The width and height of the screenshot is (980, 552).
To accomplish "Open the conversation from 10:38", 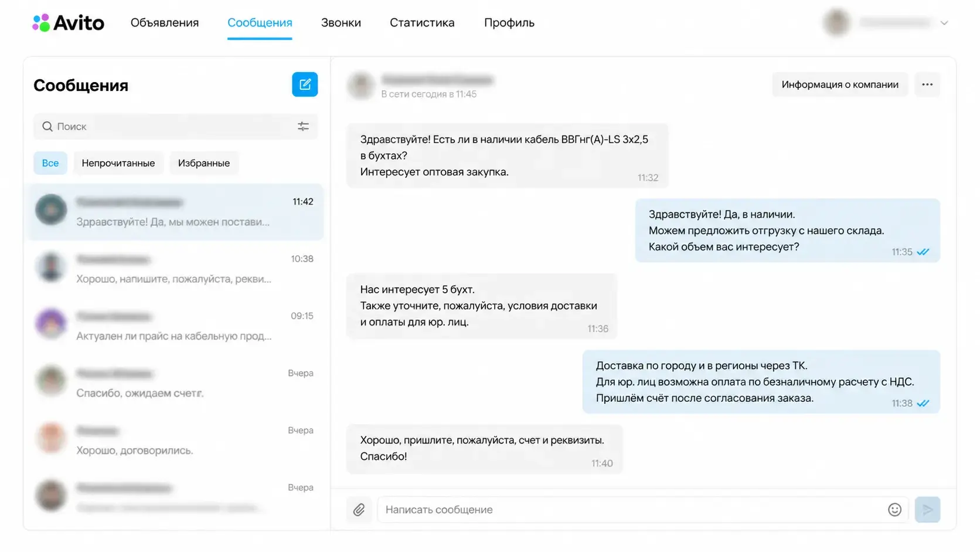I will pyautogui.click(x=175, y=269).
